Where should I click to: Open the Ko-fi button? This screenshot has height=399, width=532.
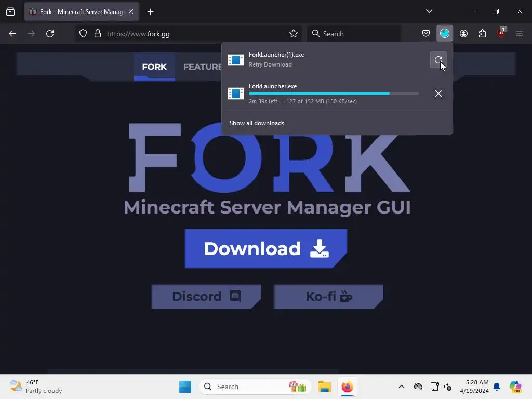[x=328, y=297]
